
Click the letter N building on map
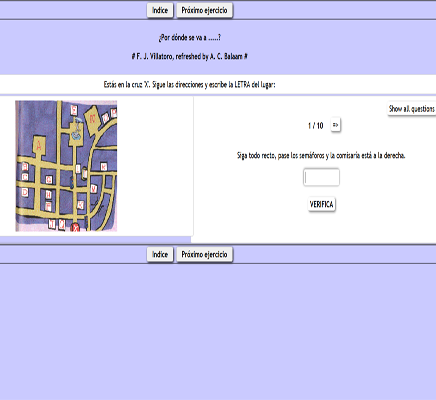pyautogui.click(x=92, y=119)
